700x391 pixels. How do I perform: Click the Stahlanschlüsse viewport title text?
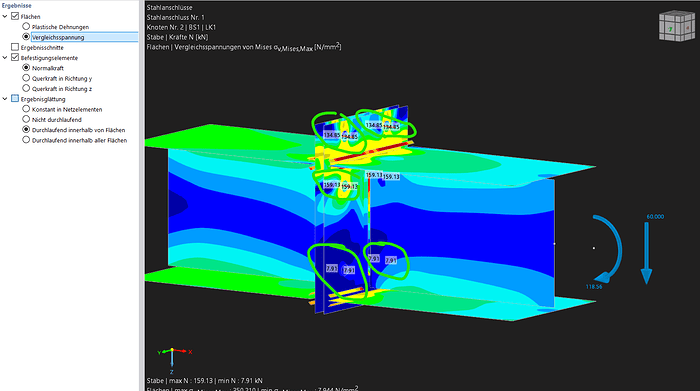(x=169, y=8)
